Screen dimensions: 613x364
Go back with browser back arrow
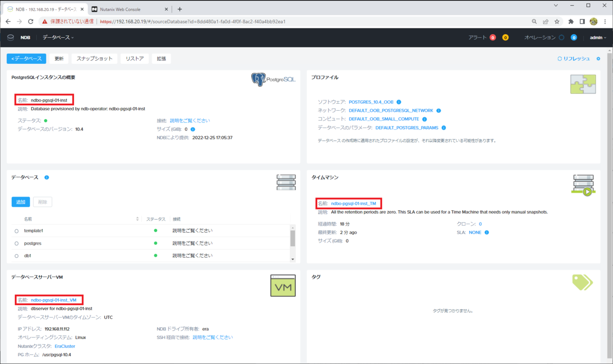[8, 21]
